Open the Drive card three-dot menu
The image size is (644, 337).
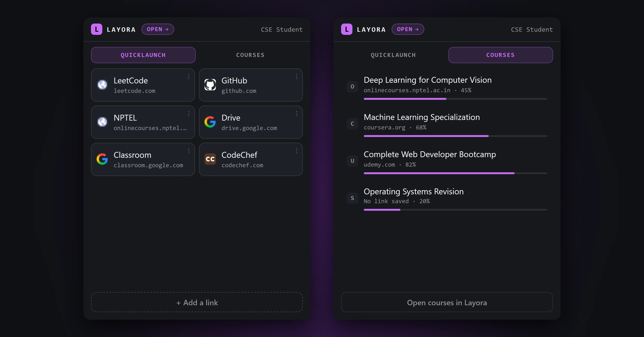[x=297, y=114]
